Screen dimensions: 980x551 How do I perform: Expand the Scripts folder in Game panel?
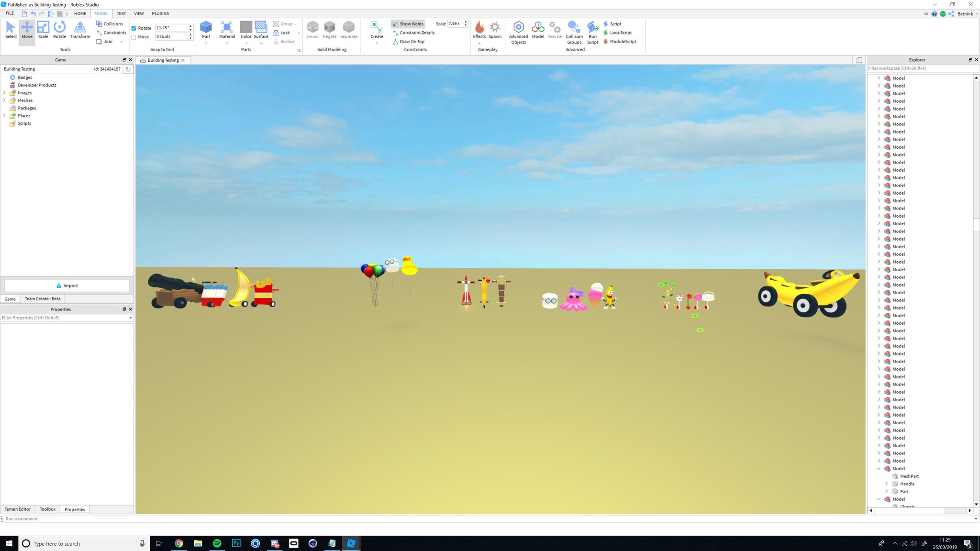click(4, 123)
